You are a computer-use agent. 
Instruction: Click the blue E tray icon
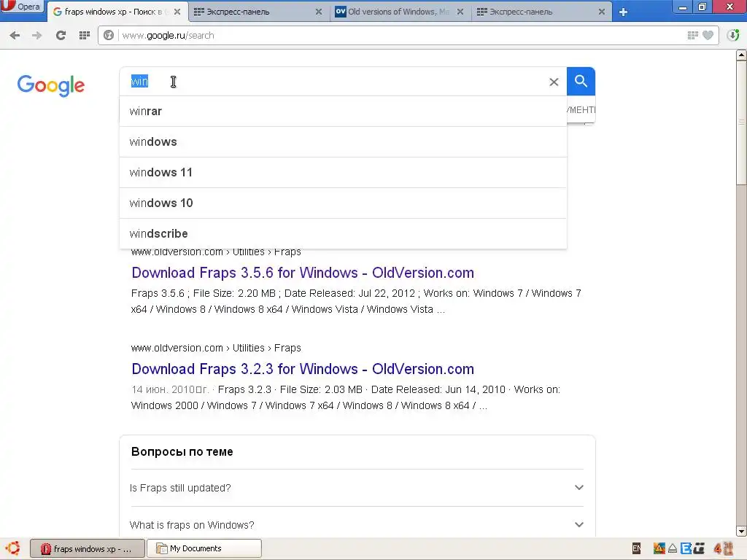686,548
